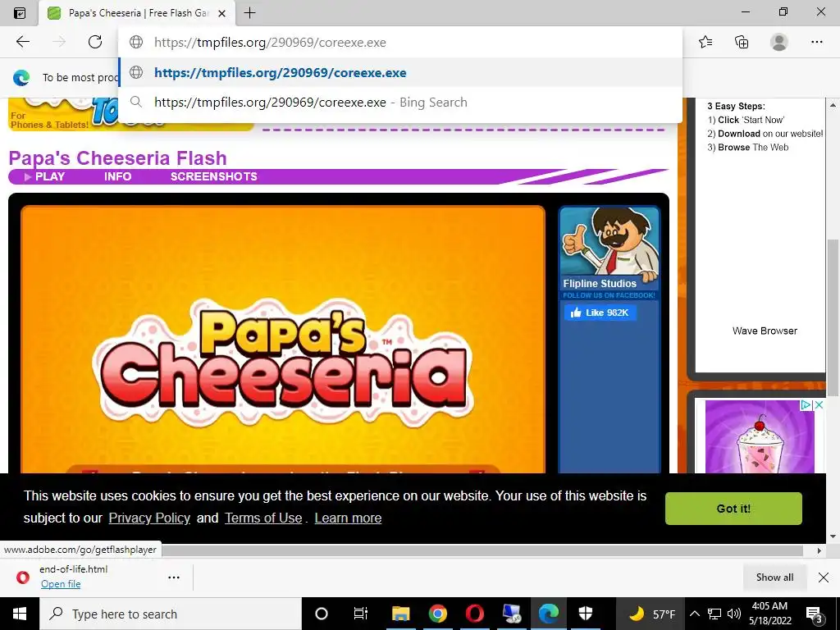Open the Privacy Policy link
The image size is (840, 630).
coord(149,518)
